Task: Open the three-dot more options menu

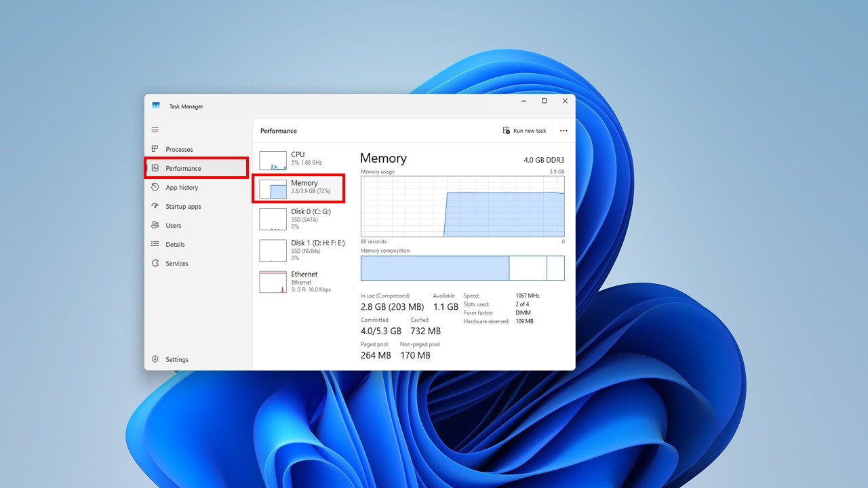Action: pos(564,131)
